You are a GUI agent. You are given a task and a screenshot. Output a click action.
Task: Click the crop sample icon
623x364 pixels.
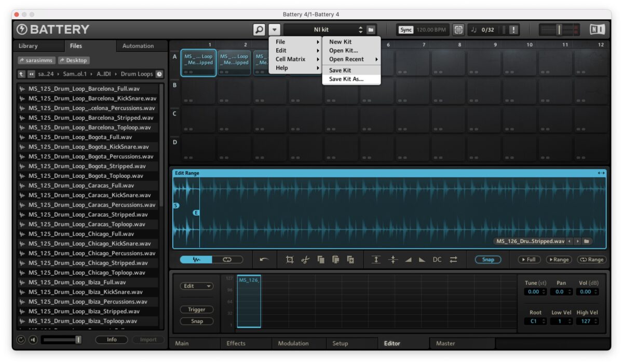[x=290, y=260]
